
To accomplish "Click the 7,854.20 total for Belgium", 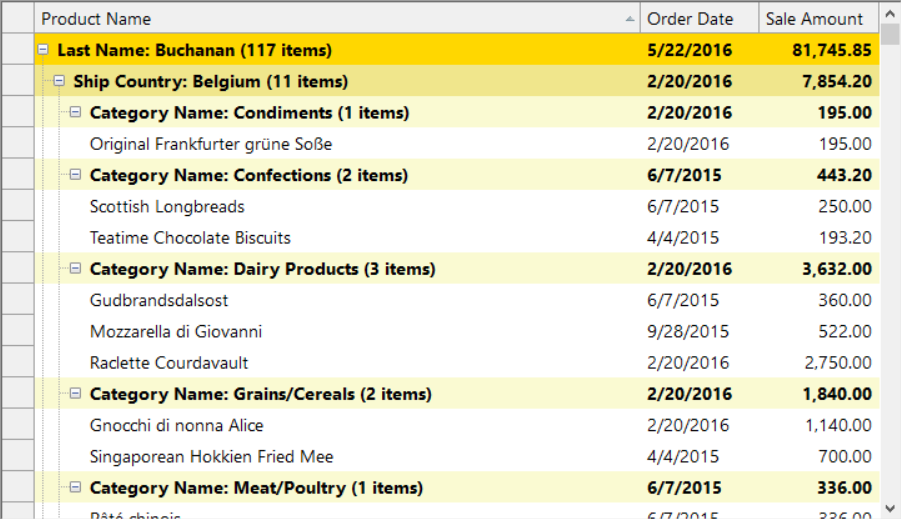I will 837,81.
